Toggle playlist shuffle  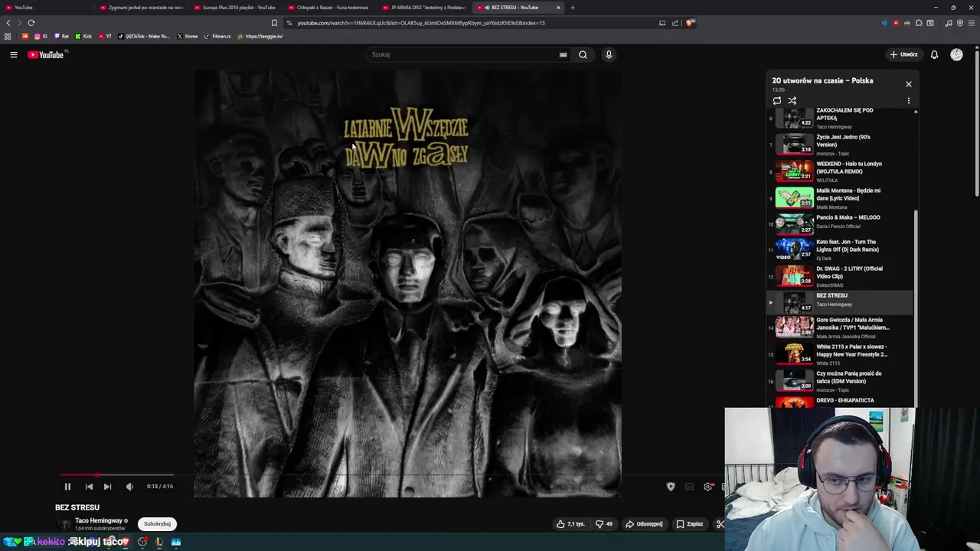point(792,100)
